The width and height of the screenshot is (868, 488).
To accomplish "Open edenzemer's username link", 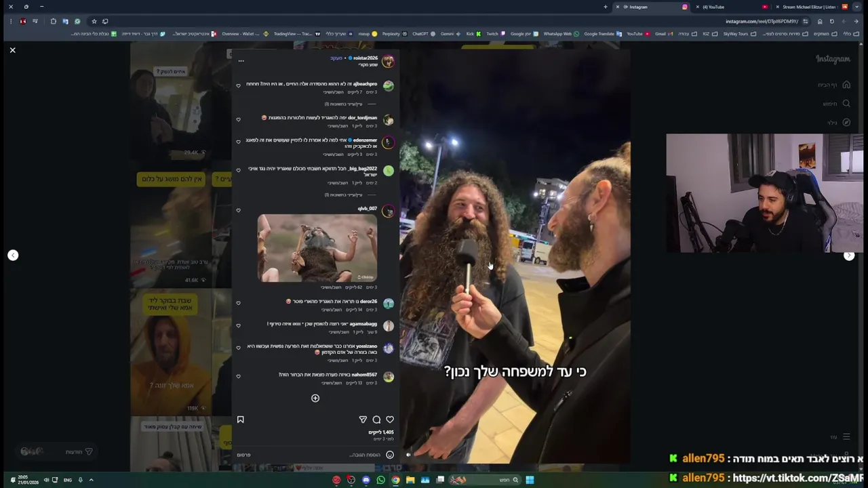I will (365, 140).
